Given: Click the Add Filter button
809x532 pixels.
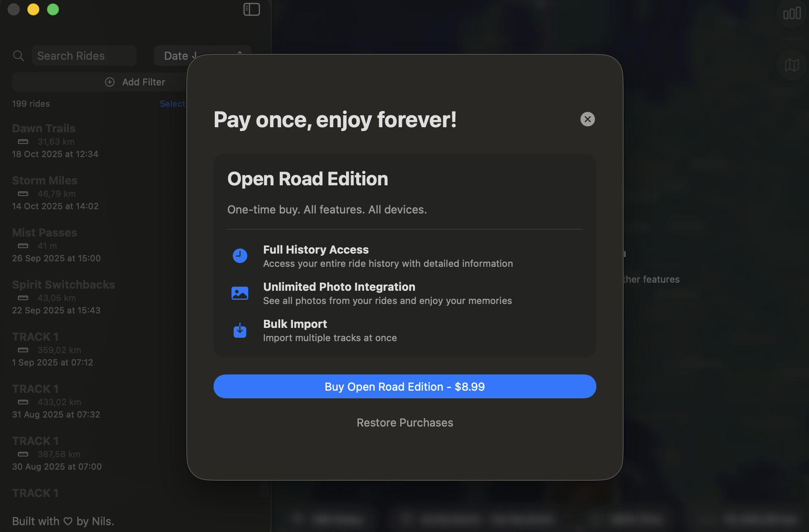Looking at the screenshot, I should [135, 82].
